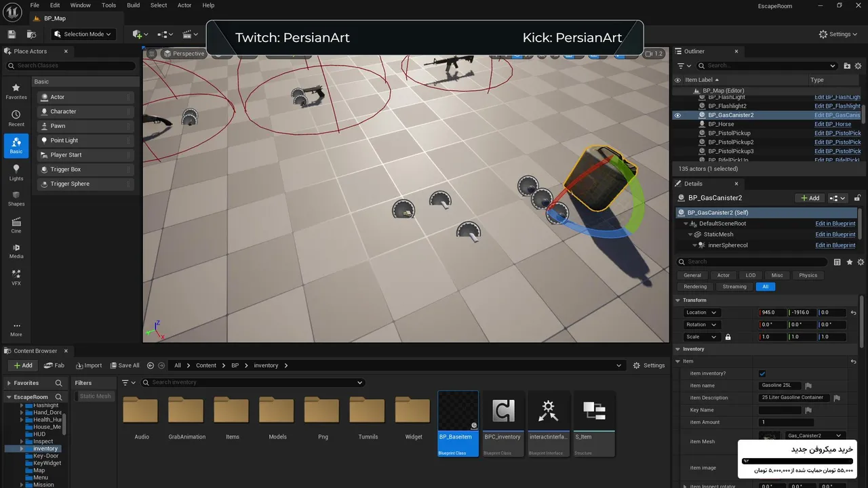Click Search Classes field in Place Actors
Viewport: 868px width, 488px height.
coord(71,66)
